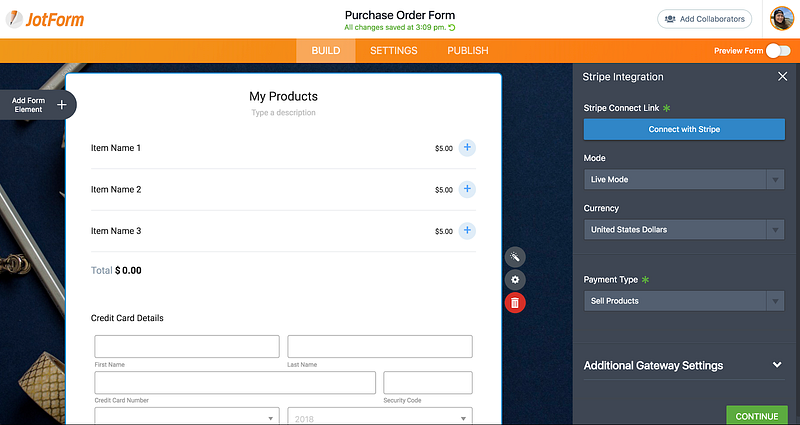Click the Last Name input field
Image resolution: width=800 pixels, height=425 pixels.
tap(380, 346)
